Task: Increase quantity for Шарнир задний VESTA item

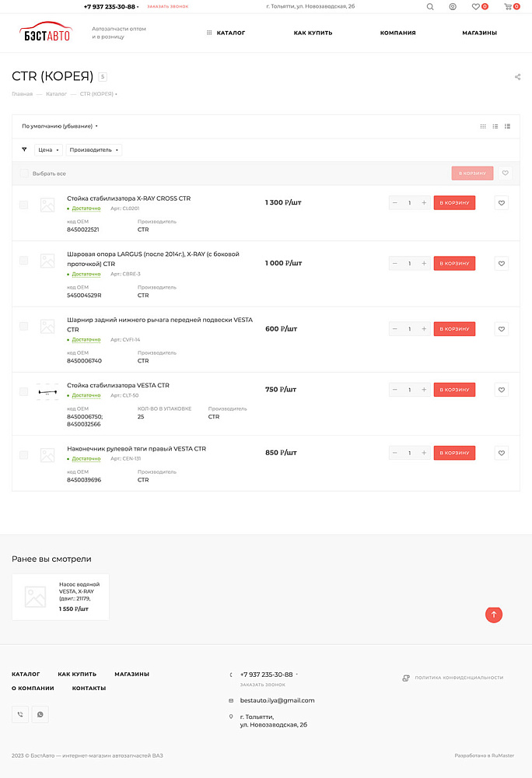Action: coord(424,329)
